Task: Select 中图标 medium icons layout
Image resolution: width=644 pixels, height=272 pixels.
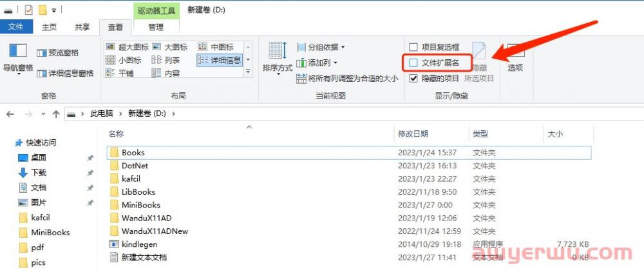Action: click(216, 47)
